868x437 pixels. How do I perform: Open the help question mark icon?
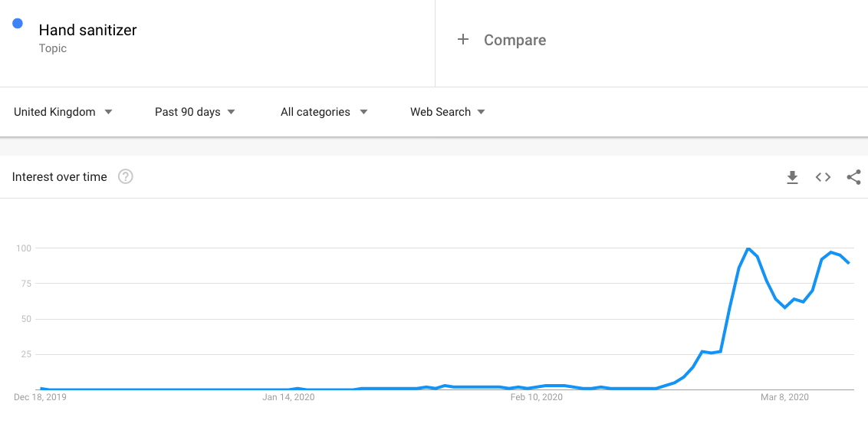(x=126, y=177)
